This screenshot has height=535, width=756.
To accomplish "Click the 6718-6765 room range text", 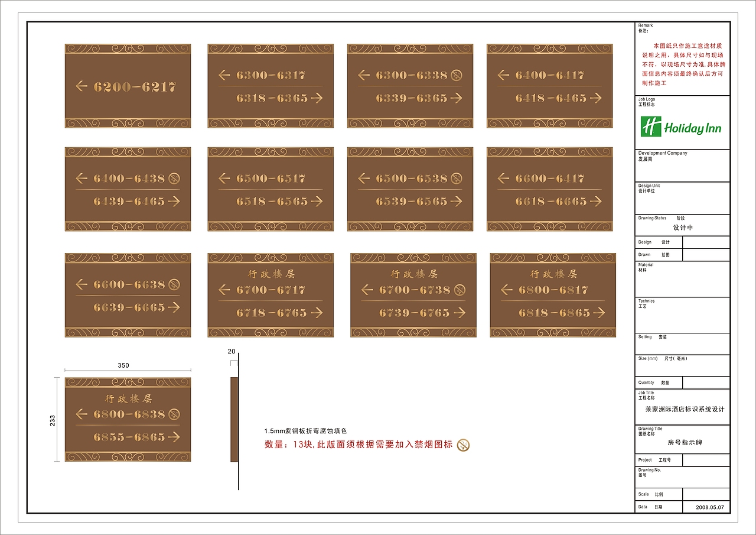I will coord(272,313).
